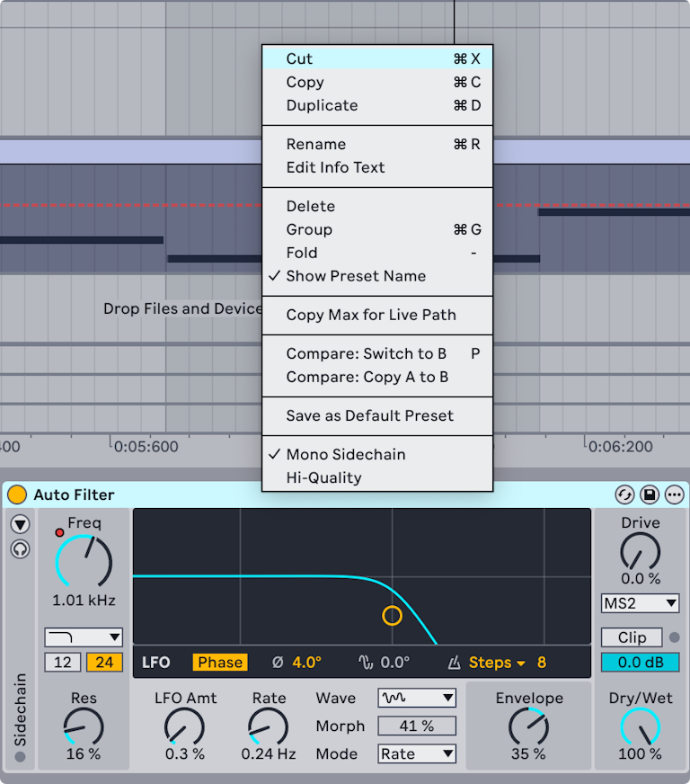
Task: Open the device options ellipsis icon
Action: click(x=674, y=494)
